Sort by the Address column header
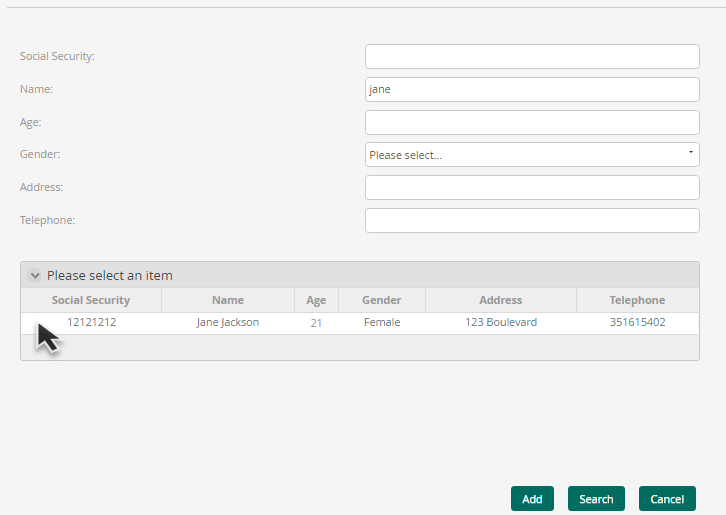 (x=501, y=300)
